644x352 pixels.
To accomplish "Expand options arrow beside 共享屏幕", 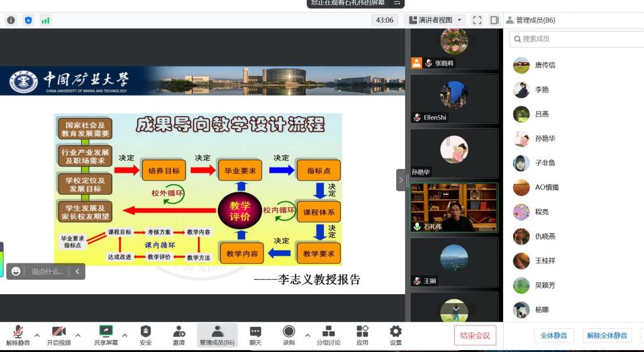I will point(125,335).
